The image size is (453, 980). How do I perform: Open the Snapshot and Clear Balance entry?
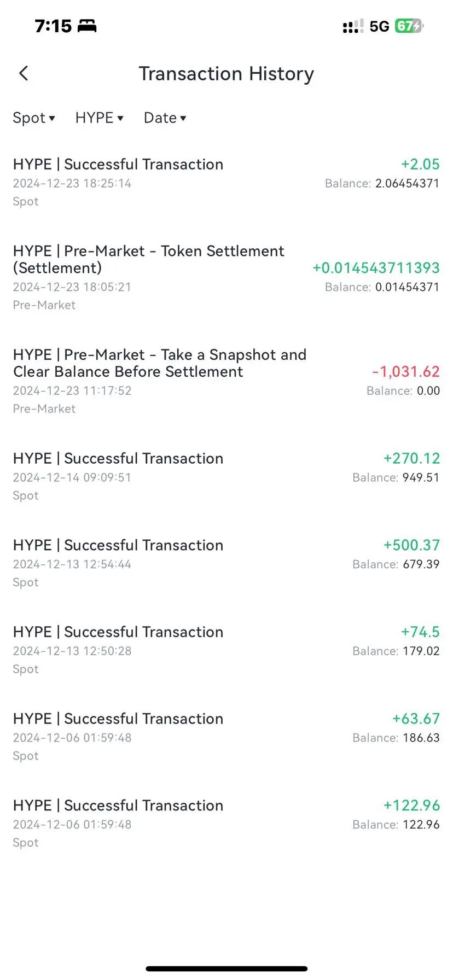[x=226, y=381]
